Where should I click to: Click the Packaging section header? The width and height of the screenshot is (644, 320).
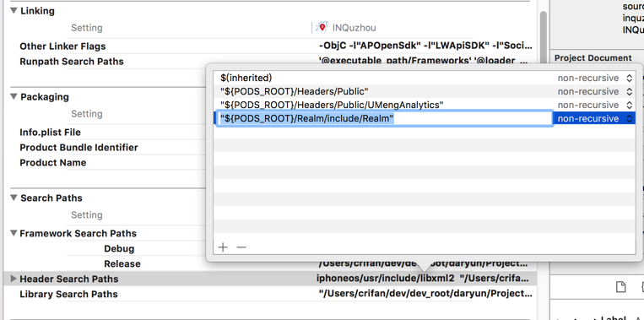pyautogui.click(x=45, y=97)
